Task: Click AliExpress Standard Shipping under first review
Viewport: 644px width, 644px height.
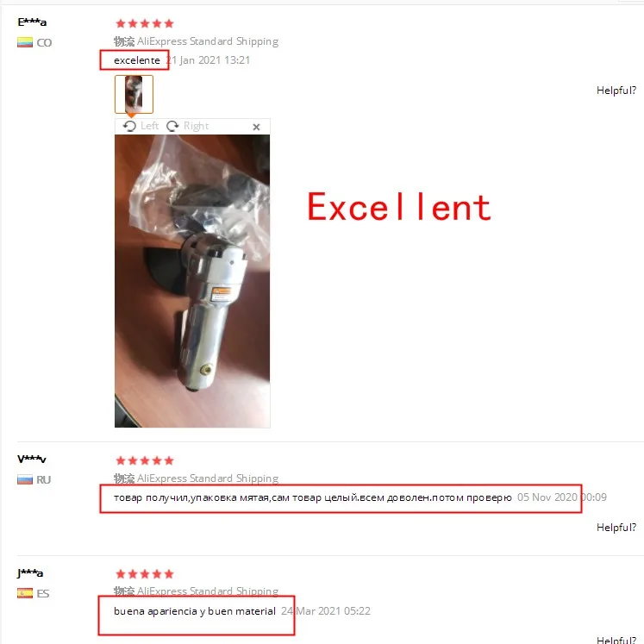Action: (208, 41)
